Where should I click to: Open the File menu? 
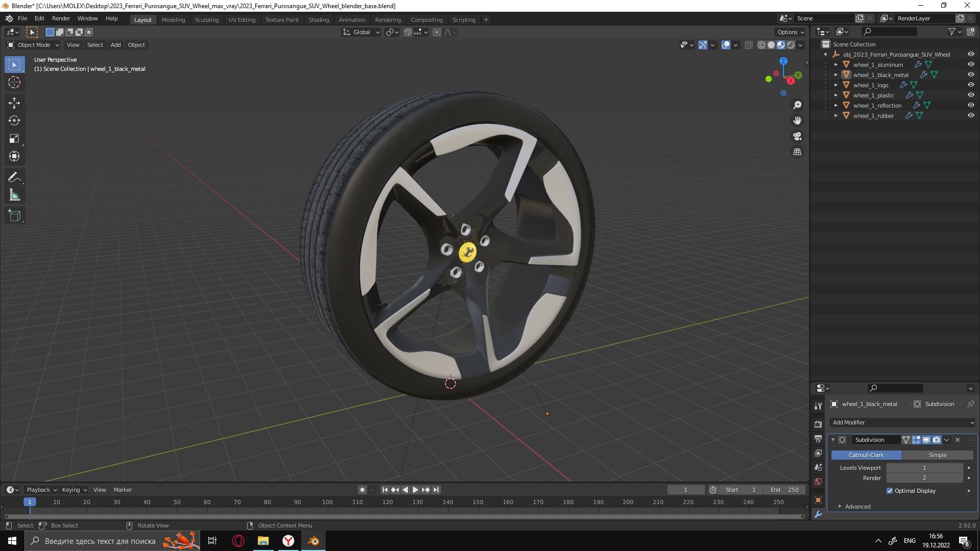click(22, 18)
